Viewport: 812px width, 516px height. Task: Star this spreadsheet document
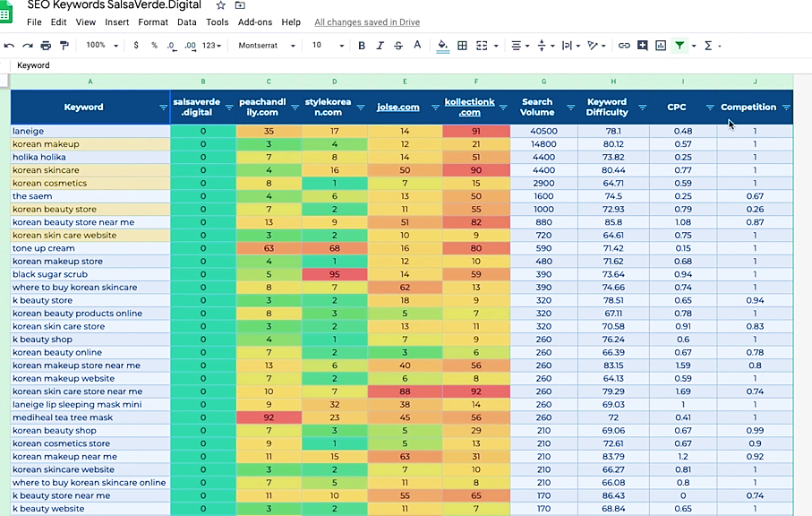[220, 5]
